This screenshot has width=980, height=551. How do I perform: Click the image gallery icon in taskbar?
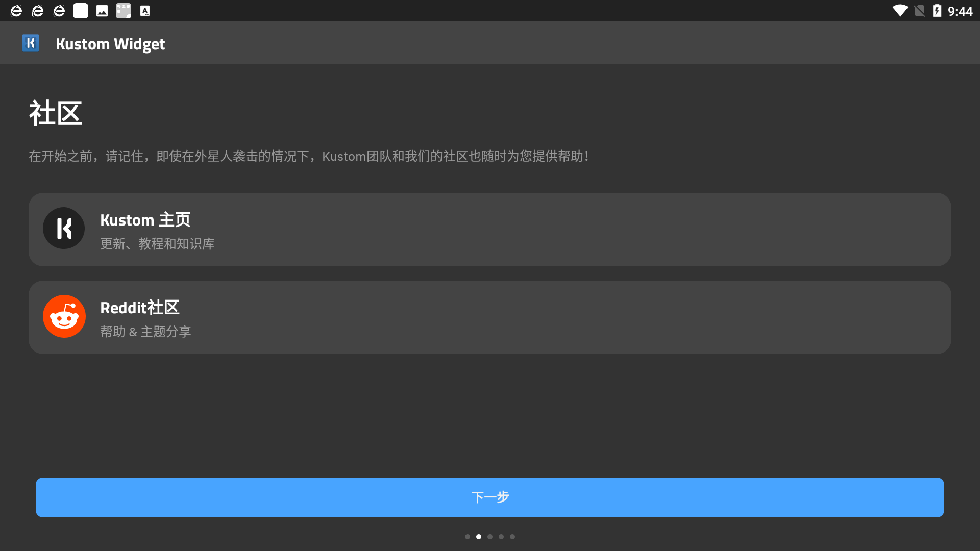point(101,10)
